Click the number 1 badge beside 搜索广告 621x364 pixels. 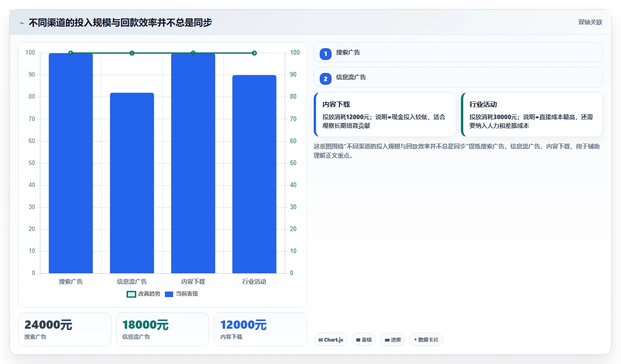pos(326,54)
